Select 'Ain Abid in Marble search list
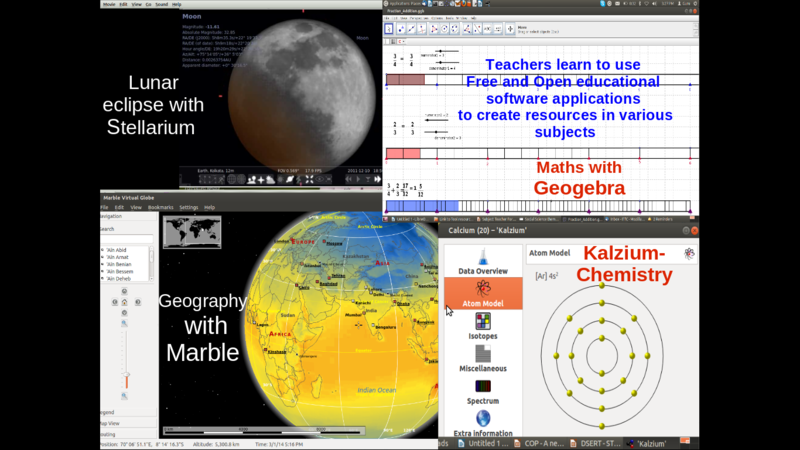The image size is (800, 450). [116, 250]
